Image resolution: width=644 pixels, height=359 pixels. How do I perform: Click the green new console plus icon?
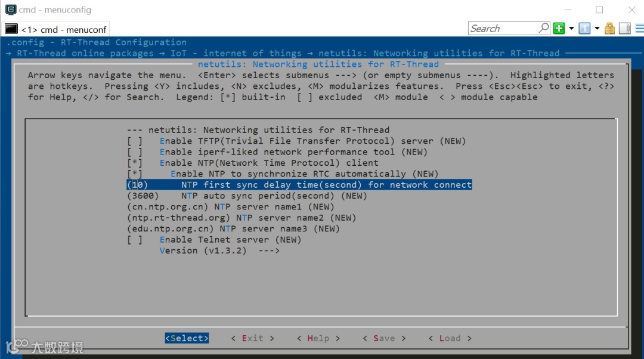(x=559, y=29)
